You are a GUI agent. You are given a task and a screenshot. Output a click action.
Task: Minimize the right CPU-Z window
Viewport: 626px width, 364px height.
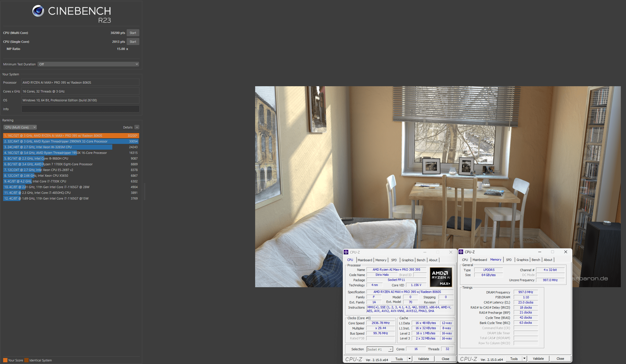tap(540, 252)
